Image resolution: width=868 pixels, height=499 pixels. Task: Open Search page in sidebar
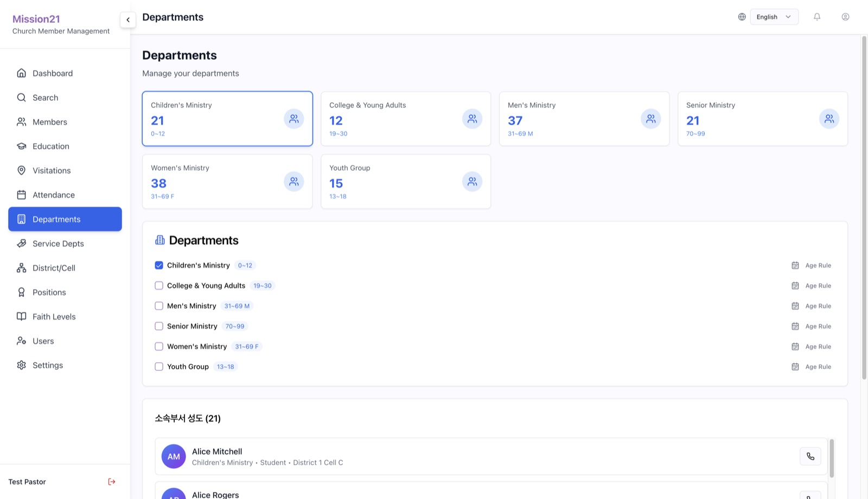pos(65,98)
